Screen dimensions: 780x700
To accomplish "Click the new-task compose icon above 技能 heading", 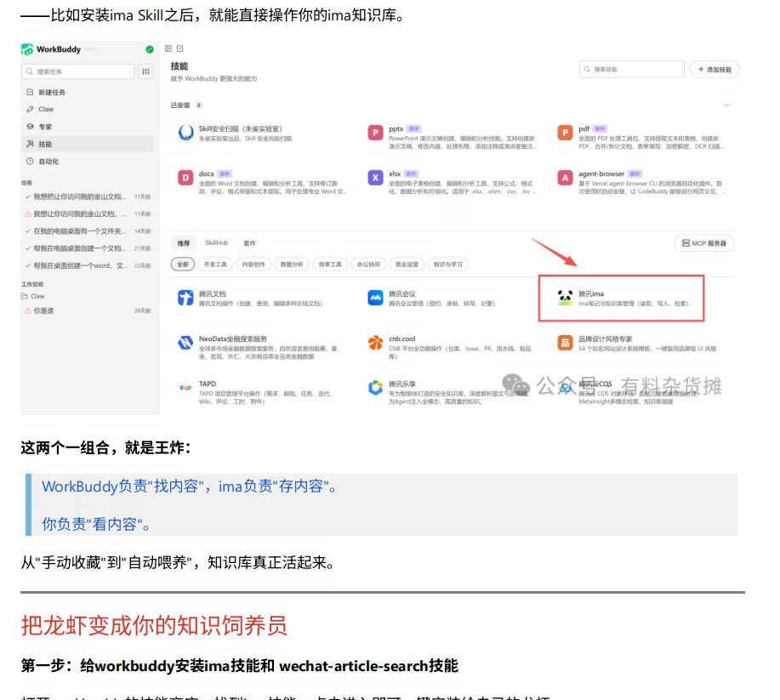I will click(180, 48).
